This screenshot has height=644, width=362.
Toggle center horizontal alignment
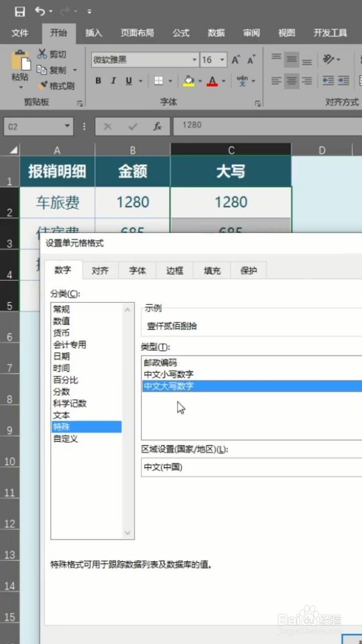292,80
